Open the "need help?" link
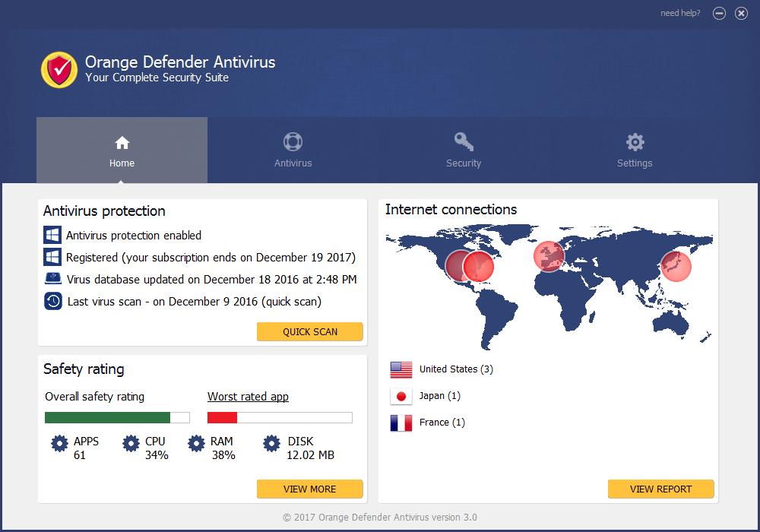760x532 pixels. pos(679,13)
